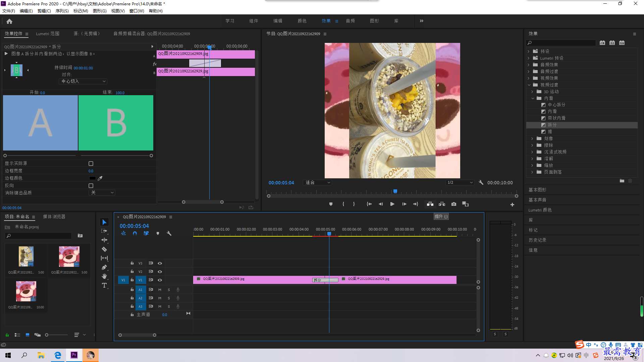Viewport: 644px width, 362px height.
Task: Step forward one frame in Program monitor
Action: [404, 204]
